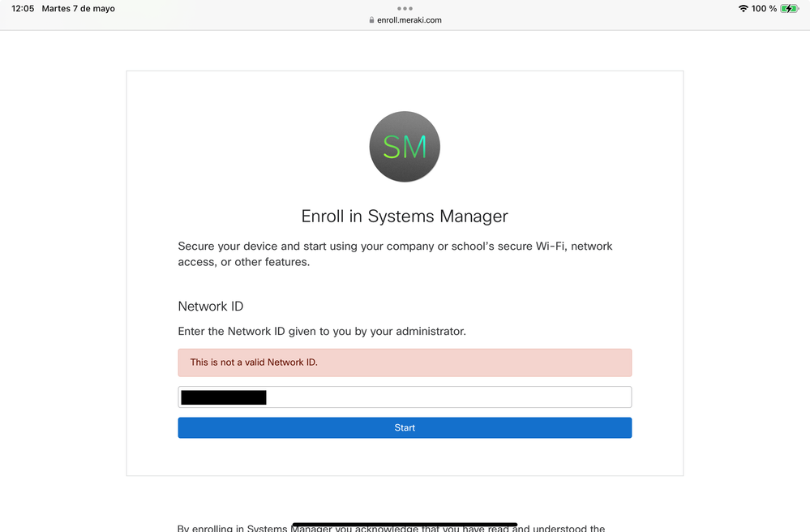The width and height of the screenshot is (810, 532).
Task: Tap the SM Systems Manager logo
Action: pos(405,147)
